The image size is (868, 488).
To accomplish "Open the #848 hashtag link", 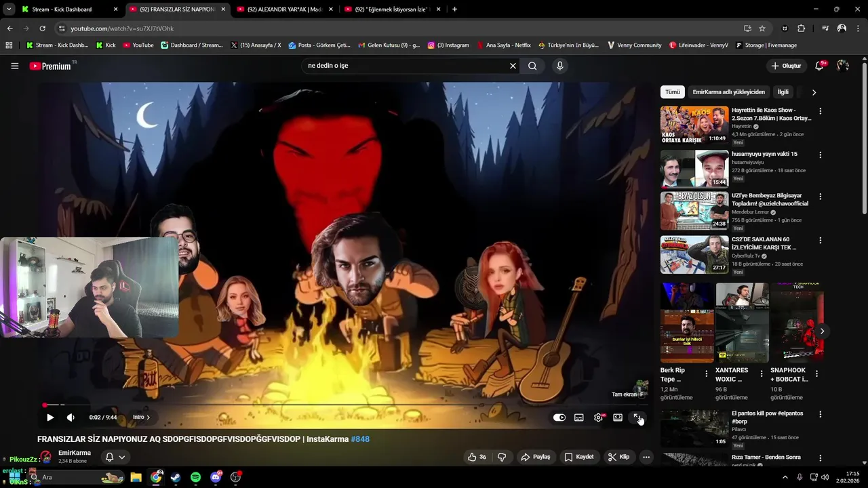I will 360,439.
